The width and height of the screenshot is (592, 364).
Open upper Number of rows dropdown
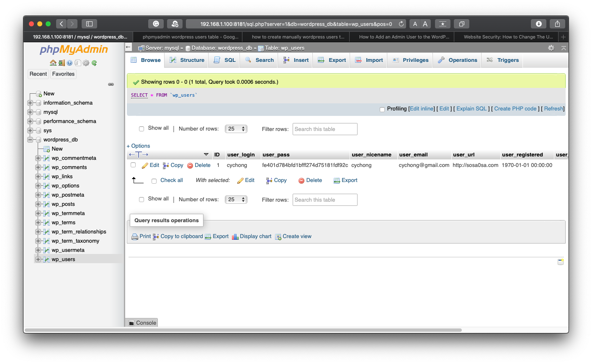pyautogui.click(x=236, y=129)
